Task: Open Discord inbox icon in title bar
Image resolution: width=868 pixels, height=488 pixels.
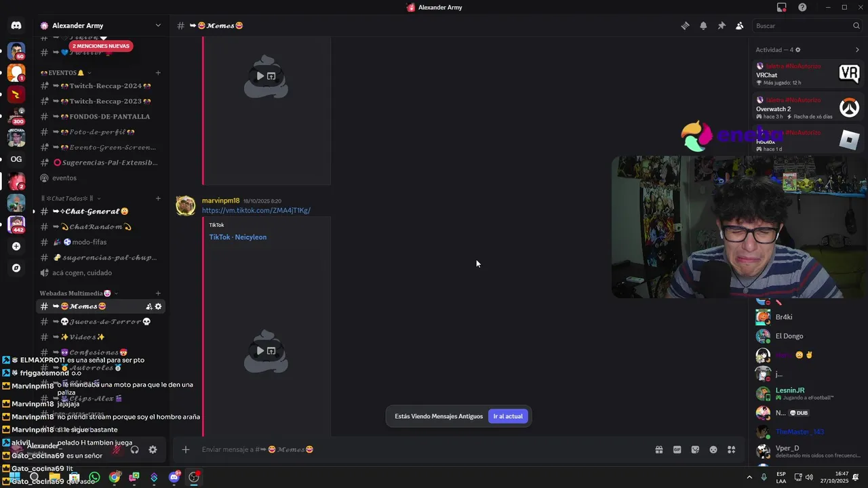Action: pyautogui.click(x=782, y=7)
